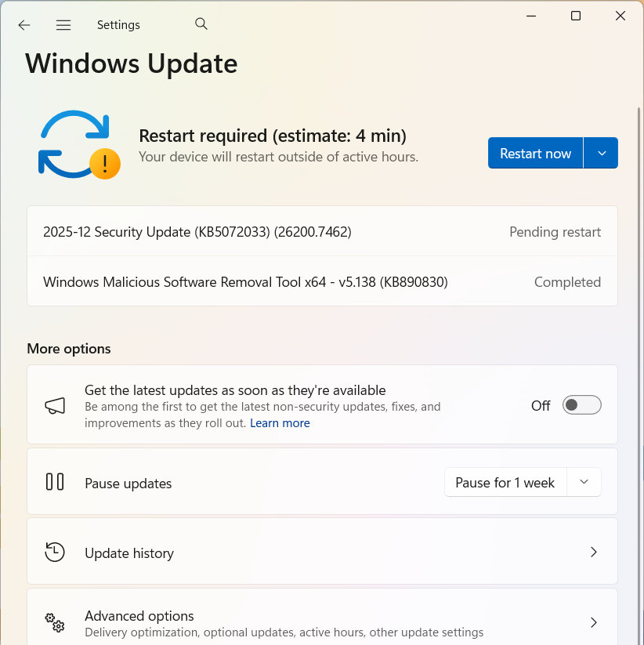Click the pause updates icon
The height and width of the screenshot is (645, 644).
[55, 482]
